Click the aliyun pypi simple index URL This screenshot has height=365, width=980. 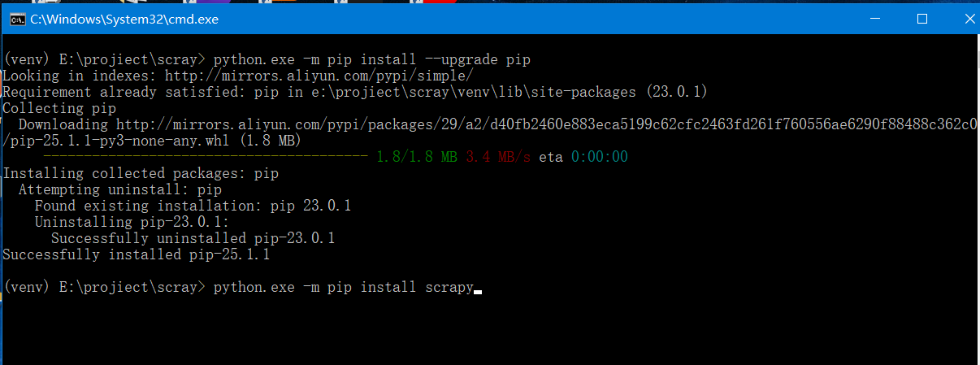click(x=319, y=76)
